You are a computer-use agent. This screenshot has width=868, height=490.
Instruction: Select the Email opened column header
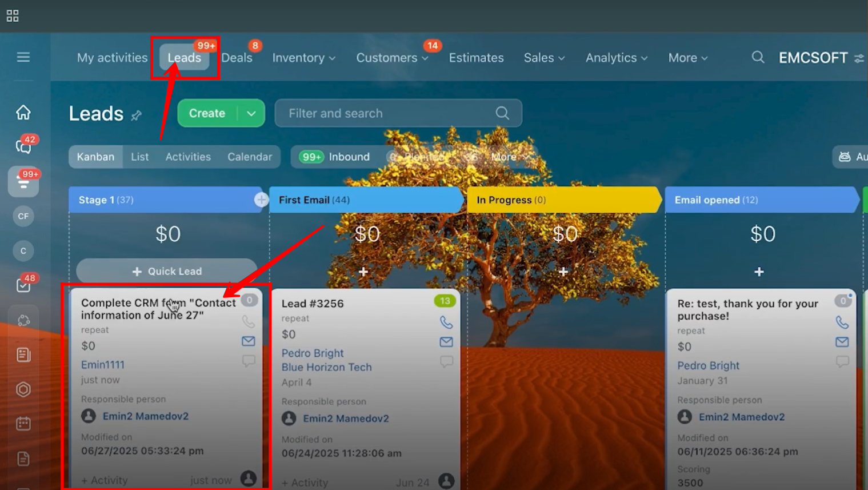[x=761, y=200]
